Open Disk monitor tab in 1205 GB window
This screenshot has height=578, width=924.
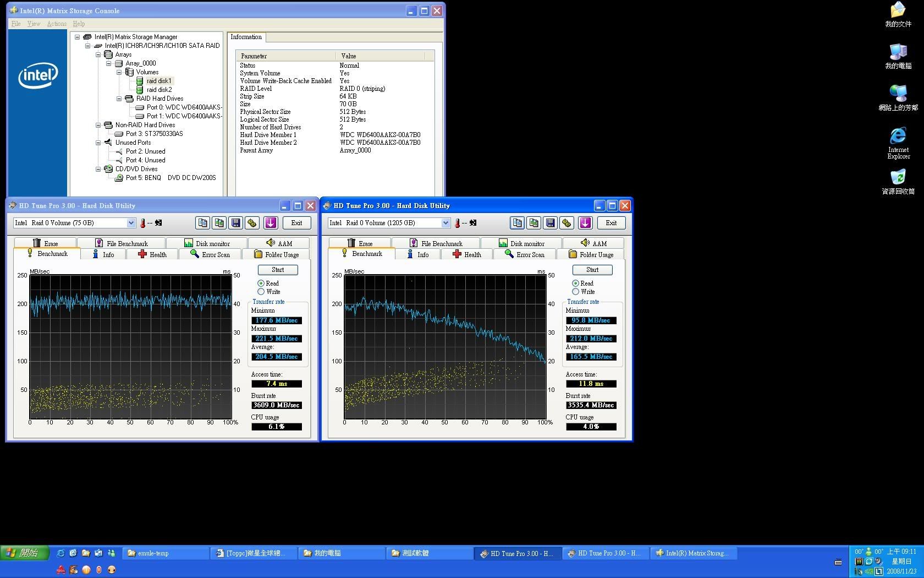(521, 243)
